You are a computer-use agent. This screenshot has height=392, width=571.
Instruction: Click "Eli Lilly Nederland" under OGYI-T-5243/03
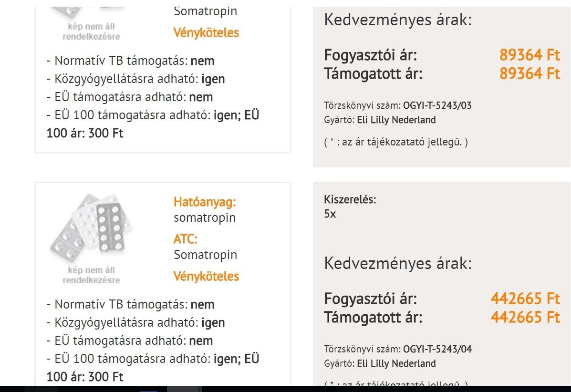pos(396,120)
